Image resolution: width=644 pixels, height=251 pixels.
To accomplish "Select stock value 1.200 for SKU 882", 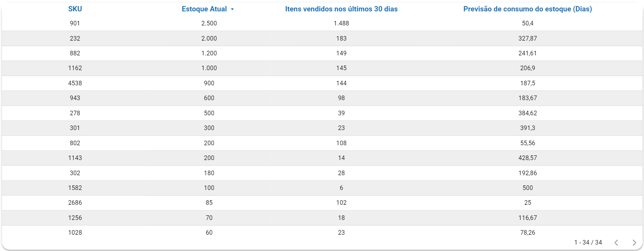I will pos(209,53).
